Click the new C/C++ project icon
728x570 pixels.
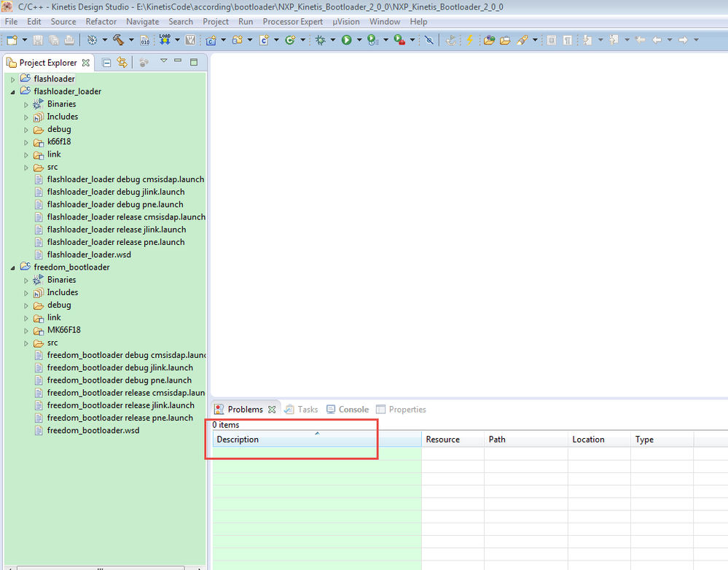coord(211,40)
